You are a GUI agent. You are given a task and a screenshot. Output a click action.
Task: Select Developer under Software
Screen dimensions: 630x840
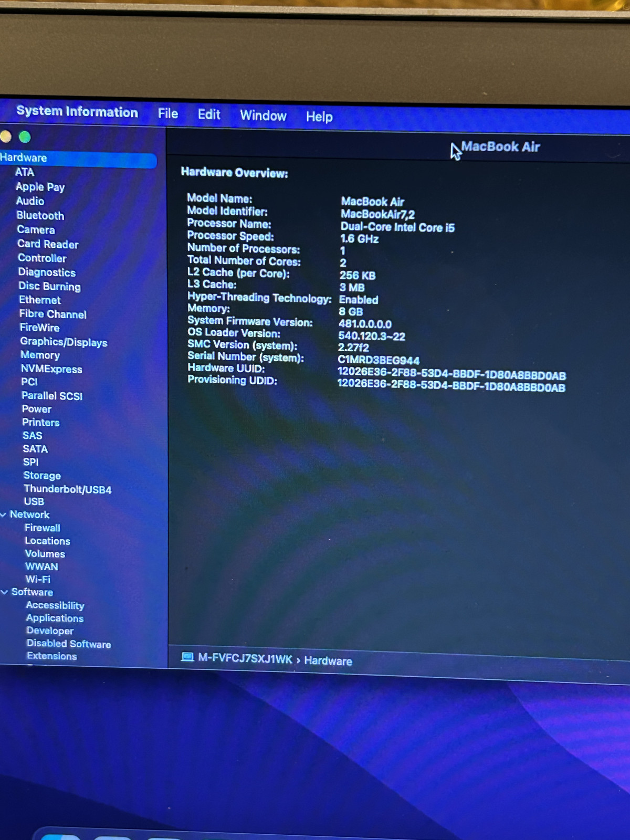tap(50, 631)
